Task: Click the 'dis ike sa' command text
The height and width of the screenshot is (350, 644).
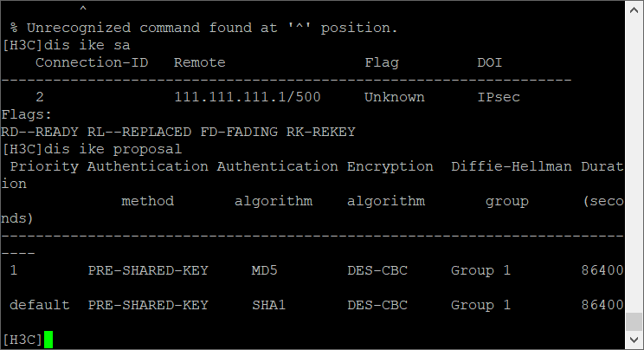Action: pos(95,45)
